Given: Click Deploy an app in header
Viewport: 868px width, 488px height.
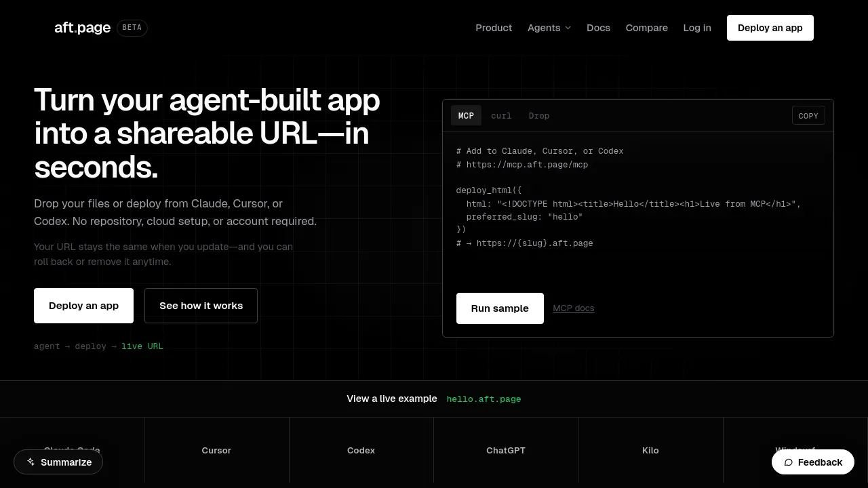Looking at the screenshot, I should (770, 28).
